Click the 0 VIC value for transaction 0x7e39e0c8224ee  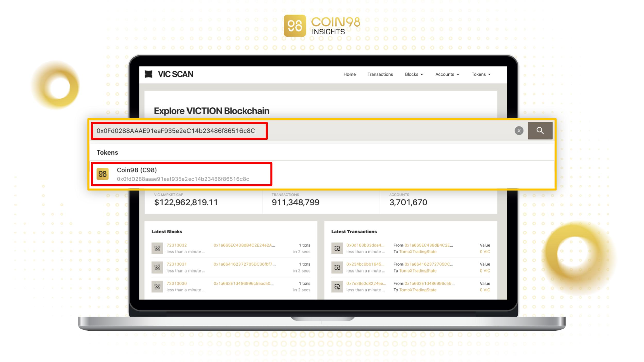(x=485, y=290)
